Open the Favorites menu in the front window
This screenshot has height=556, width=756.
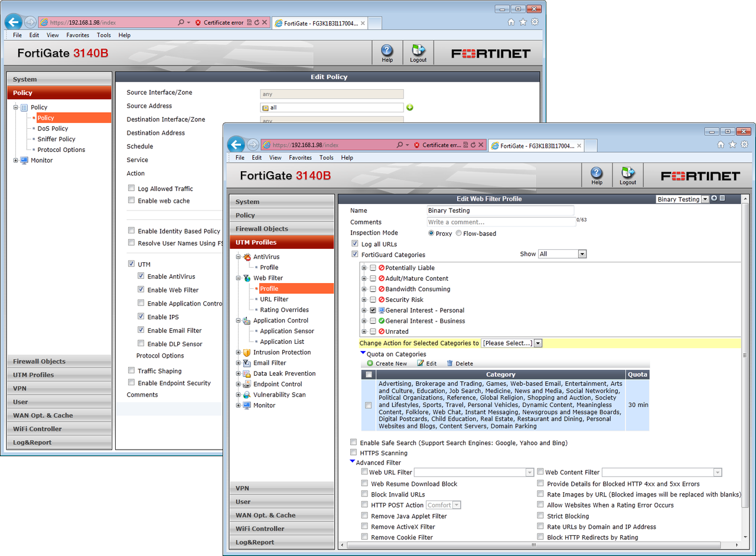pyautogui.click(x=300, y=158)
